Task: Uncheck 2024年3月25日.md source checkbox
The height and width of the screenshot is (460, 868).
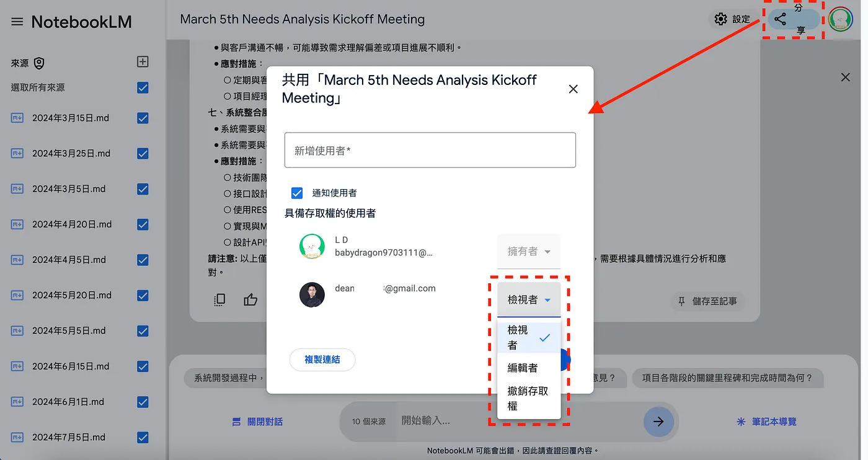Action: tap(143, 153)
